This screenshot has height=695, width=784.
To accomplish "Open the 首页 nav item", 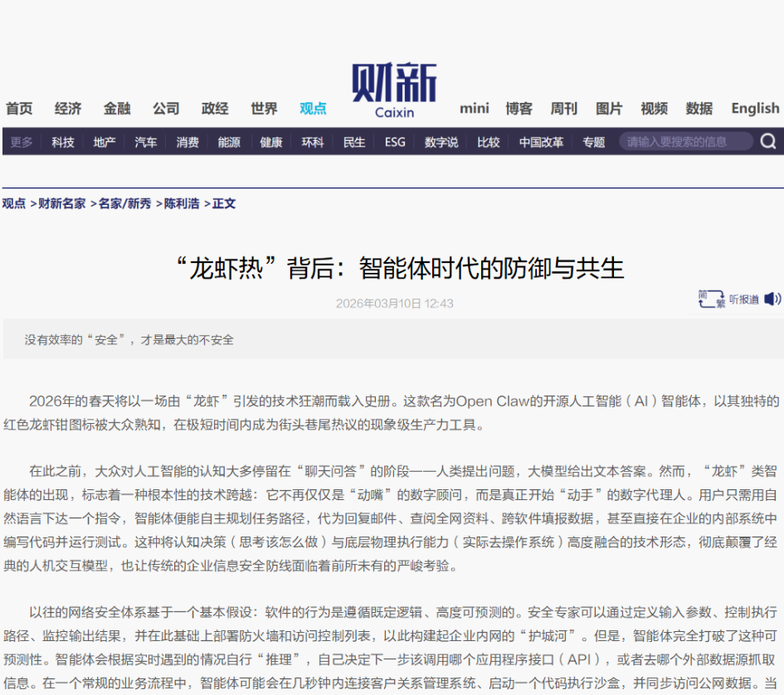I will pos(19,109).
